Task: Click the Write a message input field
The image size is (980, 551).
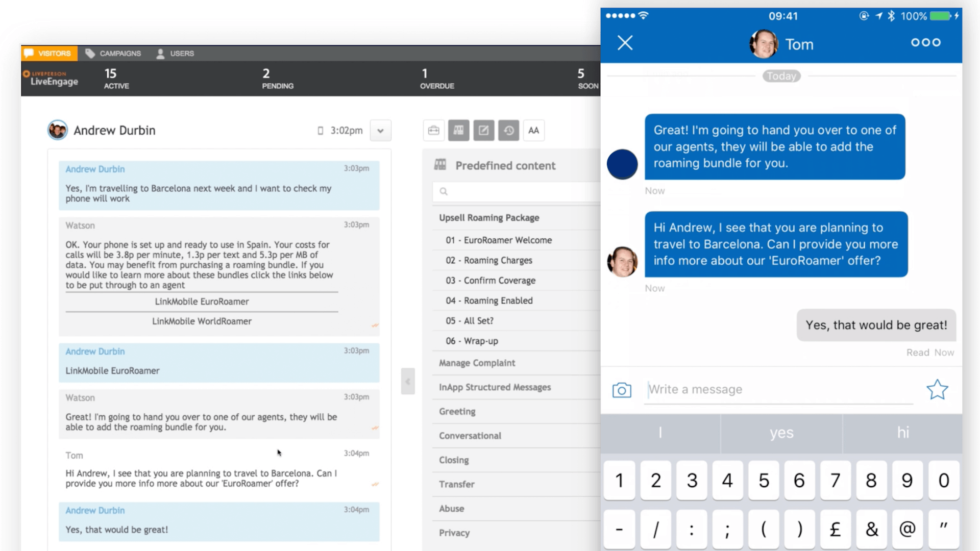Action: click(781, 389)
